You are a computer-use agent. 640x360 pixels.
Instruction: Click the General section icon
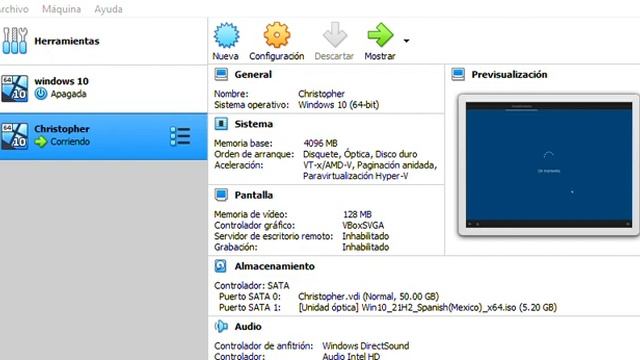click(221, 74)
